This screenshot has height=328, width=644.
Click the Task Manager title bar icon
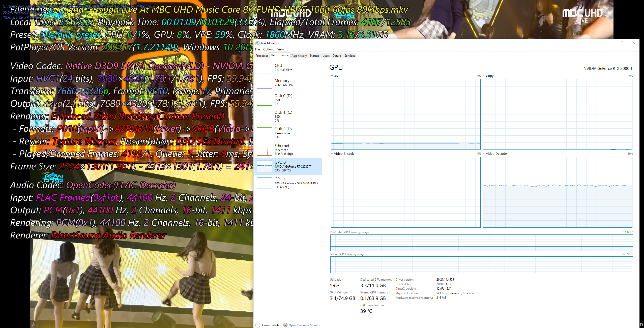257,43
